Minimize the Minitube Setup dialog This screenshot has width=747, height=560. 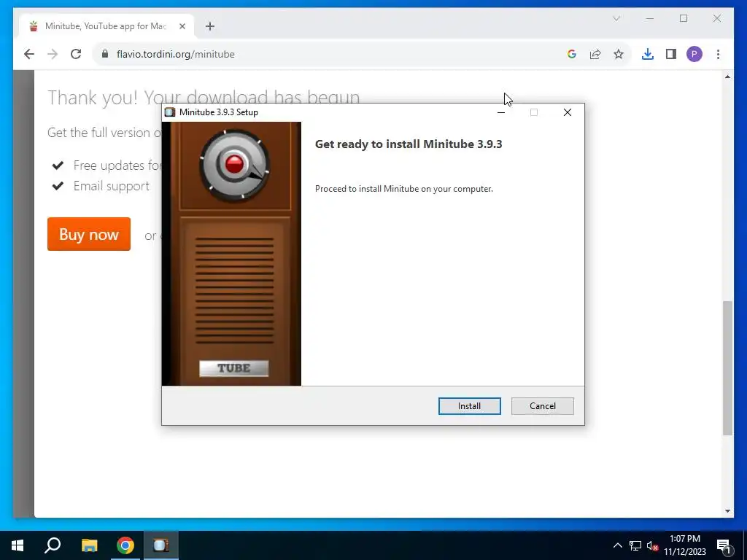pos(500,112)
